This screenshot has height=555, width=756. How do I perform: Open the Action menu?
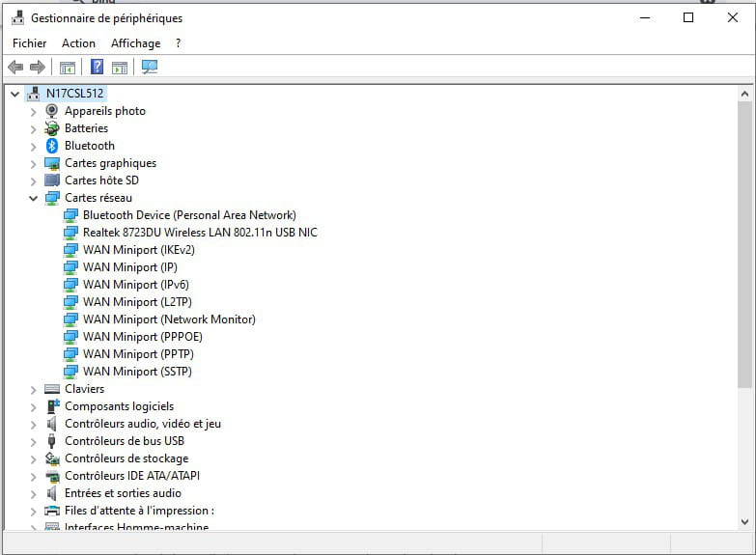tap(78, 43)
